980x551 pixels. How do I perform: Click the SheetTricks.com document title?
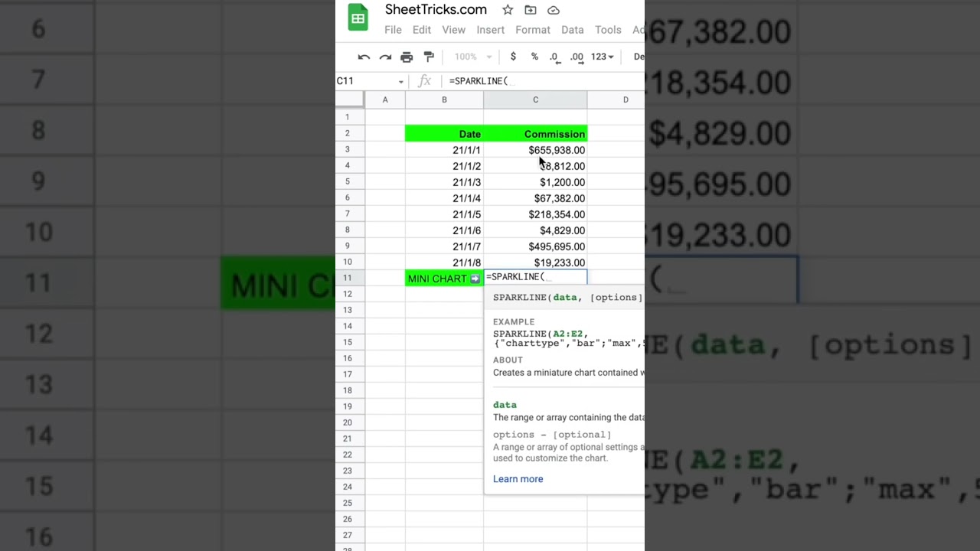436,10
